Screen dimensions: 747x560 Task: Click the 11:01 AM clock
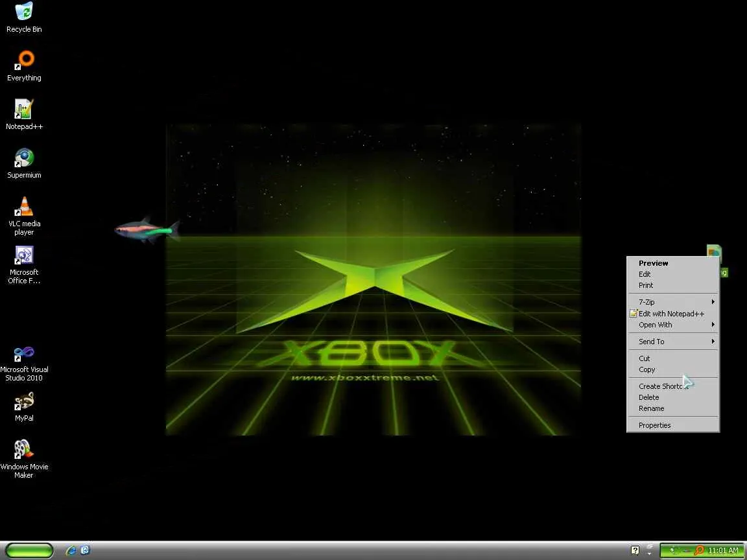(x=723, y=550)
